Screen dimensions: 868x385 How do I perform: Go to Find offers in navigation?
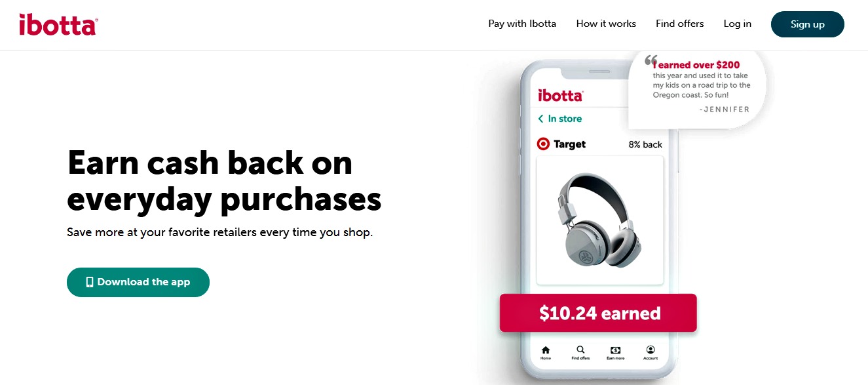(x=680, y=24)
